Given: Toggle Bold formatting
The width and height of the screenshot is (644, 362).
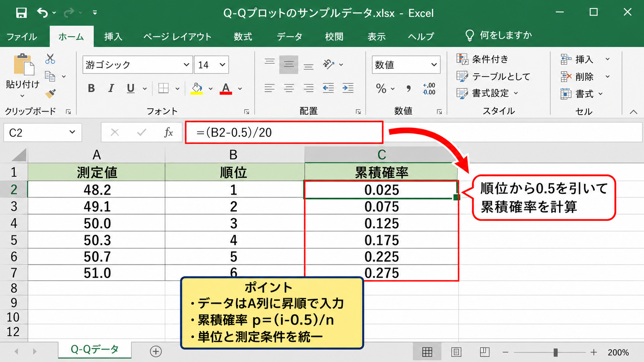Looking at the screenshot, I should point(91,88).
